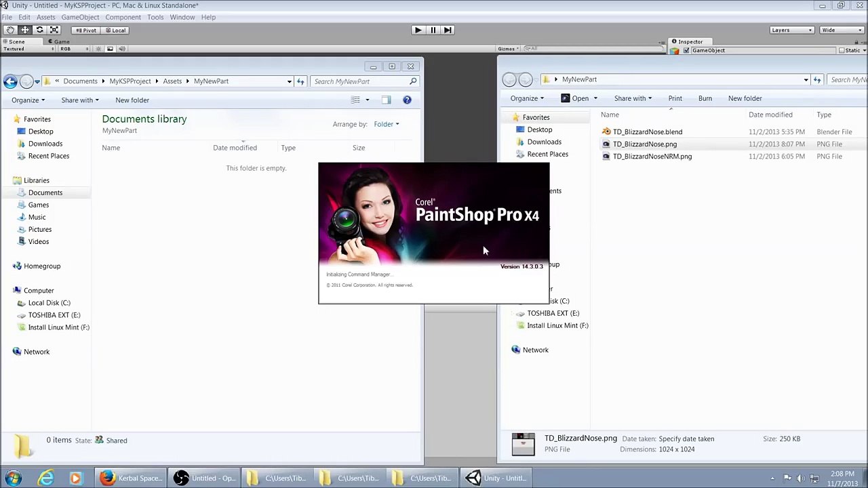
Task: Click Print in the Explorer toolbar
Action: coord(675,98)
